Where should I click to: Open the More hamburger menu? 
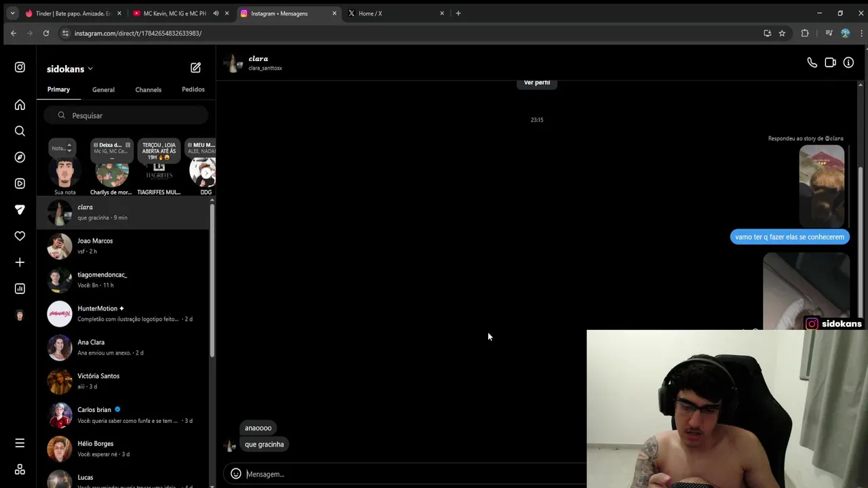20,443
